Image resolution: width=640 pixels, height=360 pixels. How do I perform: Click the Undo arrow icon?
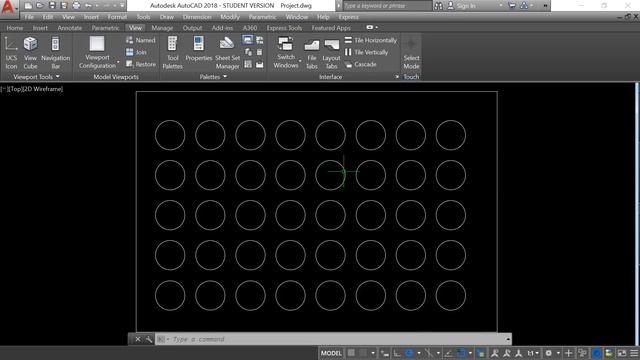coord(88,6)
